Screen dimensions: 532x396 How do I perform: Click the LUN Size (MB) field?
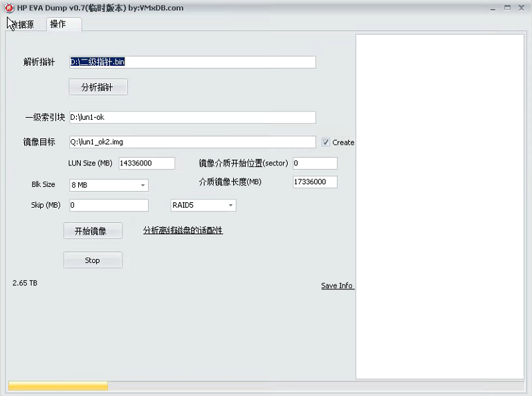click(147, 163)
